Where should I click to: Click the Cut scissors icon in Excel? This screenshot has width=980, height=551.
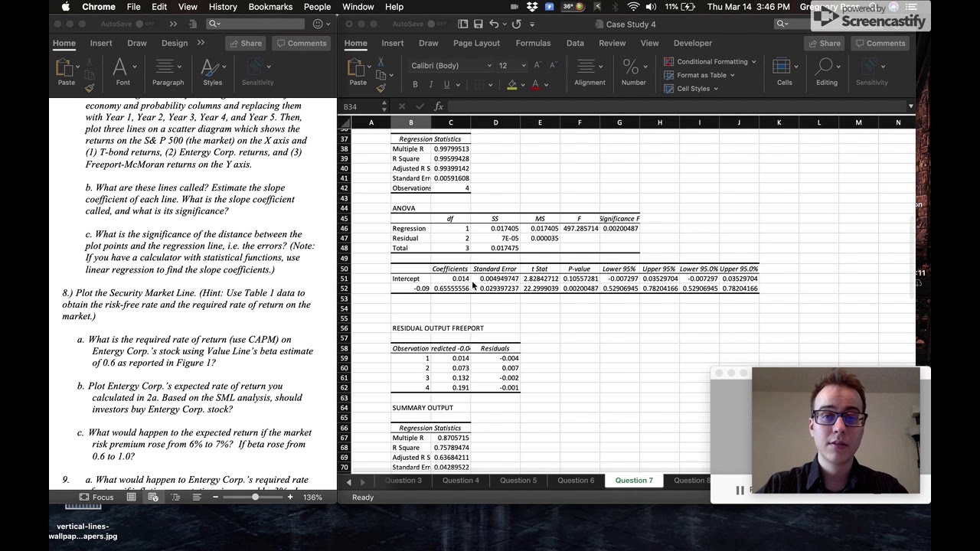tap(381, 62)
